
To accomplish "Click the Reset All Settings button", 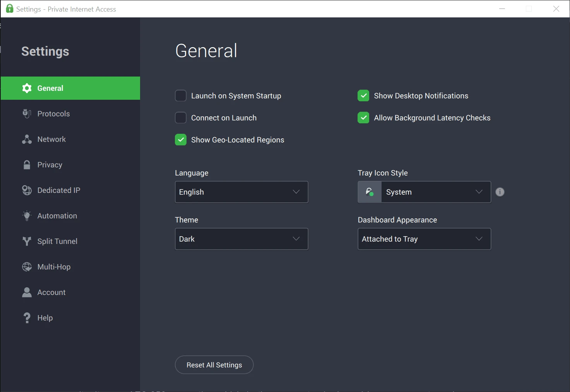I will pyautogui.click(x=214, y=365).
